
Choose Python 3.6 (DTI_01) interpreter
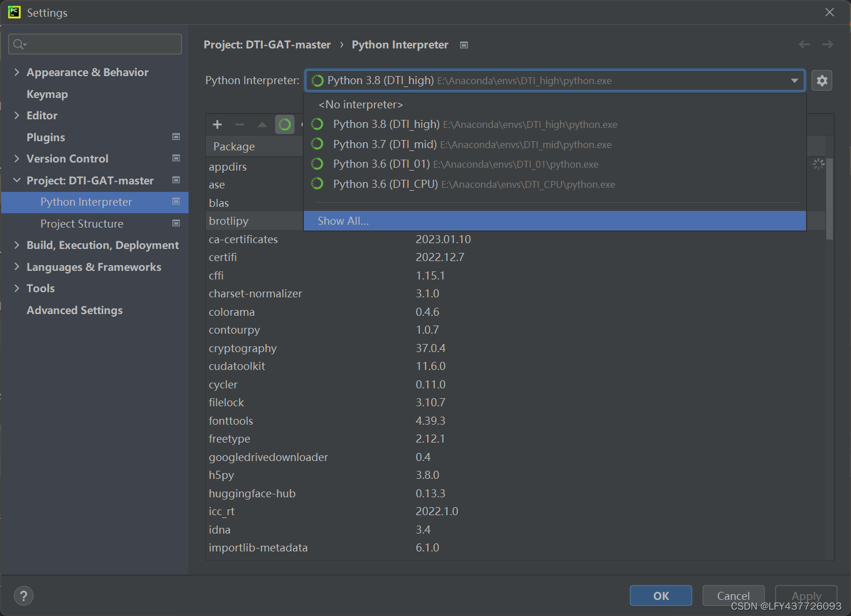click(x=555, y=164)
